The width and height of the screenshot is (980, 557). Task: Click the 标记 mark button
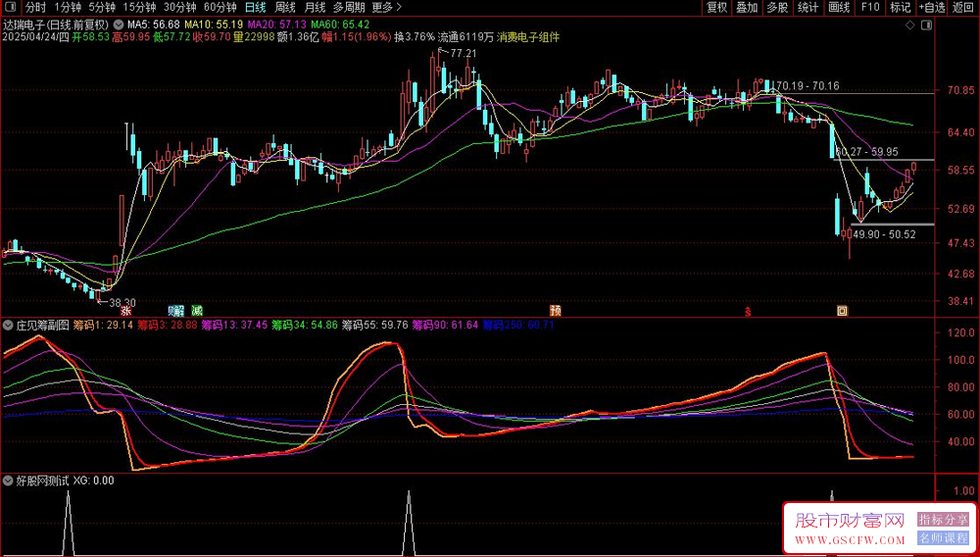point(901,8)
